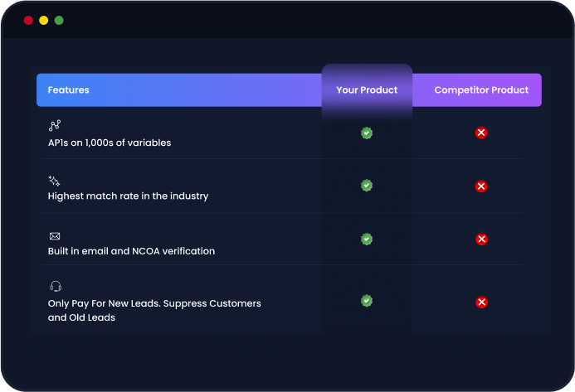Click red X badge in APIs row
The image size is (575, 392).
point(481,133)
